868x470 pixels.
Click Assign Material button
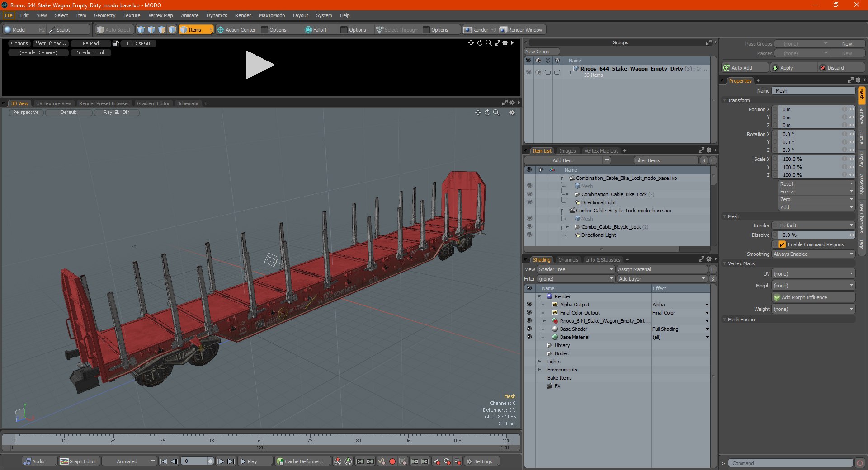pyautogui.click(x=662, y=269)
